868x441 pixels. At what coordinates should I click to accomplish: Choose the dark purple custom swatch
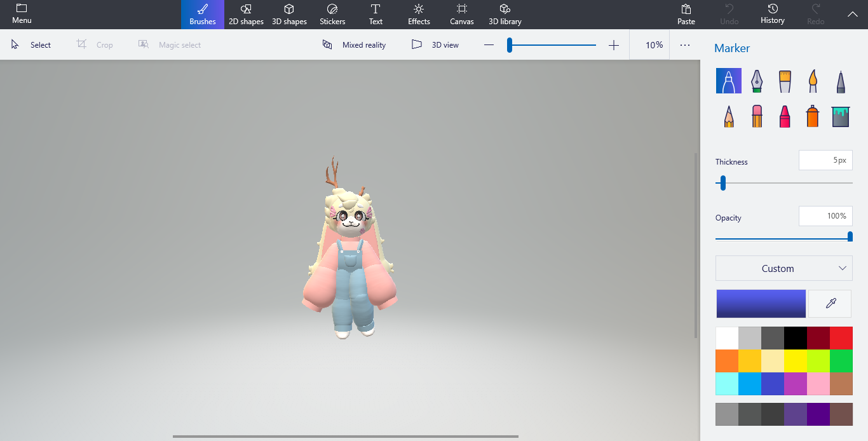coord(818,414)
